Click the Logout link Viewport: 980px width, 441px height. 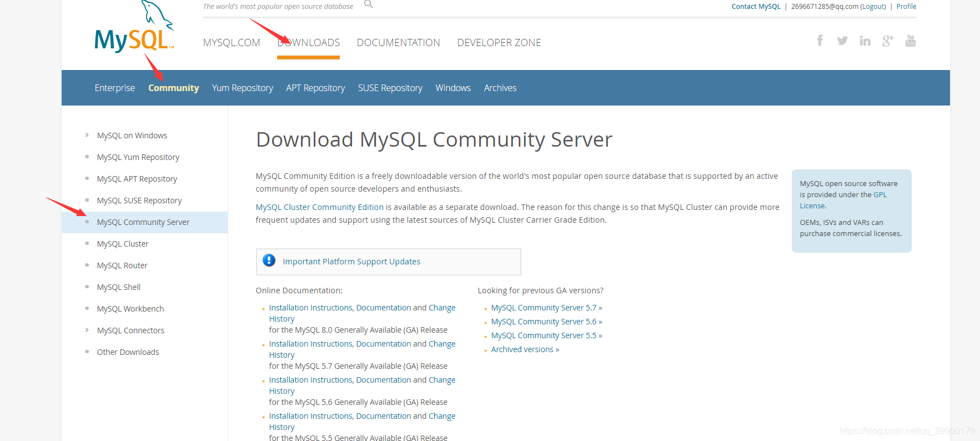(873, 7)
